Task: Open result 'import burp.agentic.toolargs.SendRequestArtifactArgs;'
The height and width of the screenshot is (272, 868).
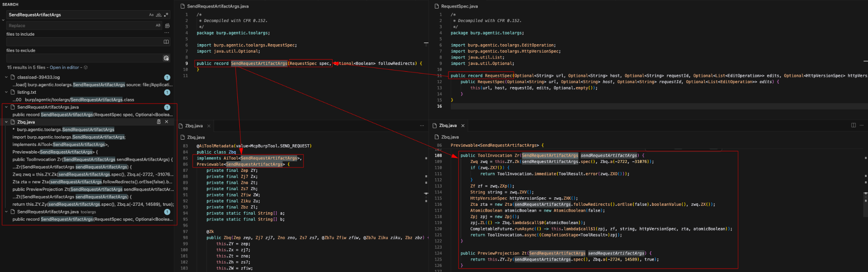Action: tap(69, 137)
